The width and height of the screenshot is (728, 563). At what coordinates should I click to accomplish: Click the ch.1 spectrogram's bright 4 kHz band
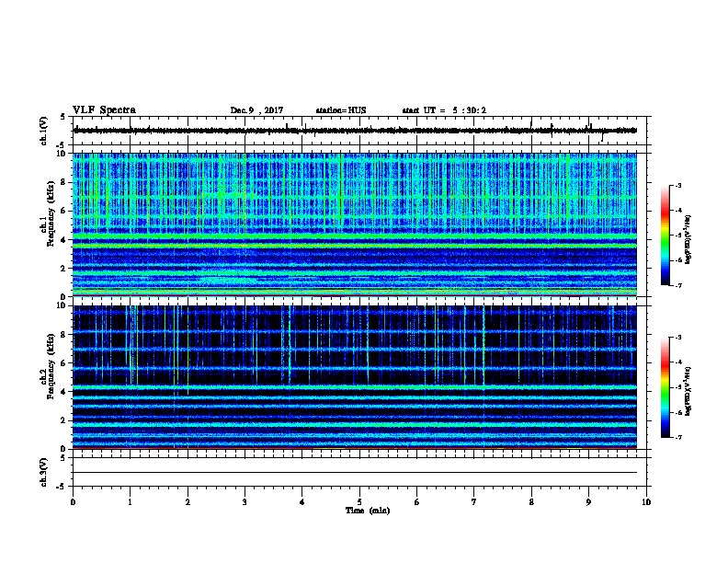click(355, 236)
